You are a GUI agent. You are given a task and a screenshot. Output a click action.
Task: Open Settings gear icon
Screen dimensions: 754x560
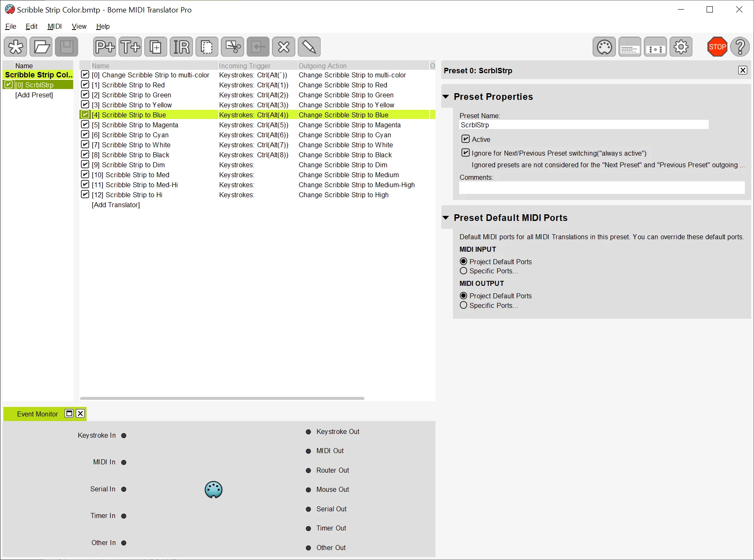pos(681,47)
